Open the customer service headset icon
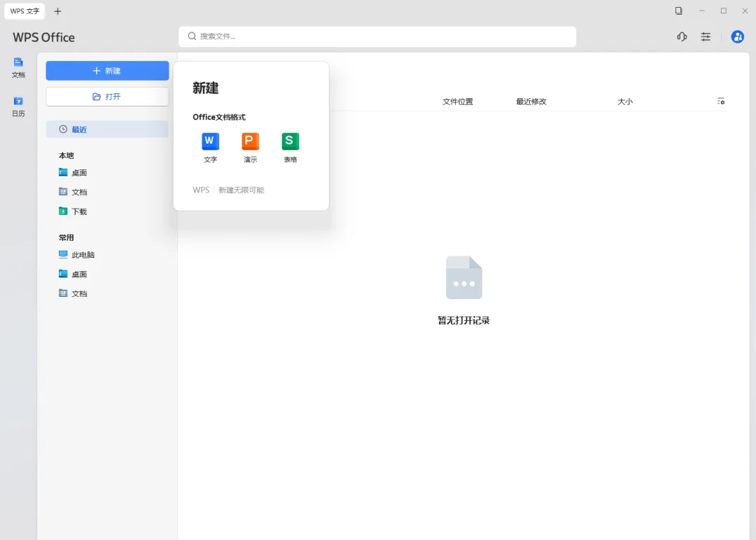The height and width of the screenshot is (540, 756). click(x=682, y=36)
